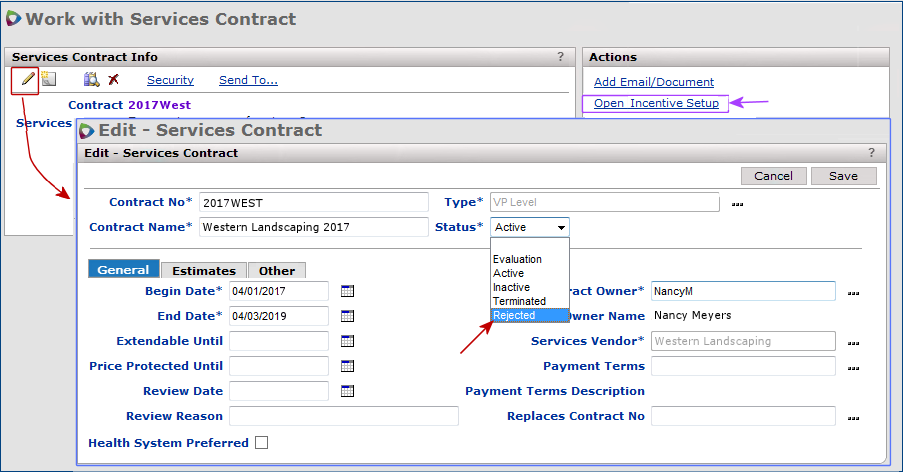
Task: Open the Begin Date calendar picker
Action: point(348,291)
